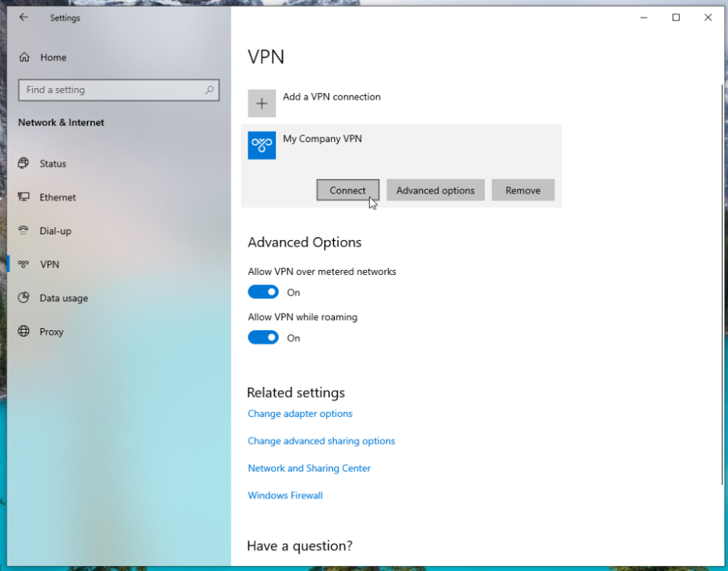The height and width of the screenshot is (571, 728).
Task: Remove the My Company VPN connection
Action: pyautogui.click(x=523, y=190)
